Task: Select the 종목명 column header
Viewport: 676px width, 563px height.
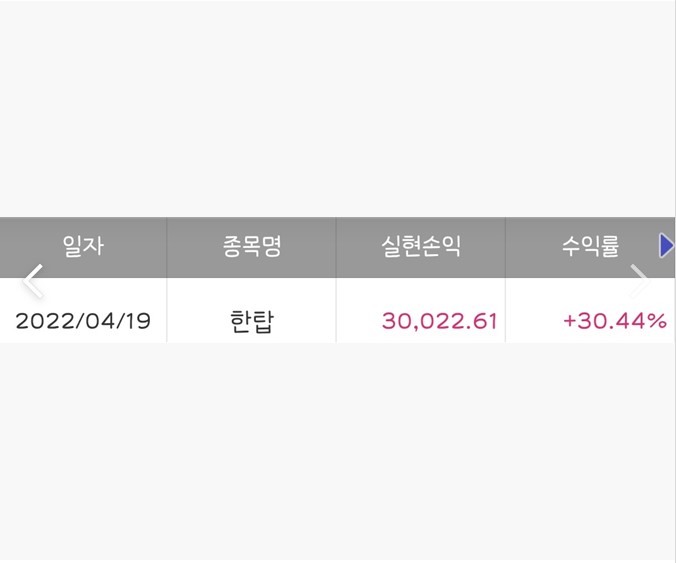Action: [x=251, y=247]
